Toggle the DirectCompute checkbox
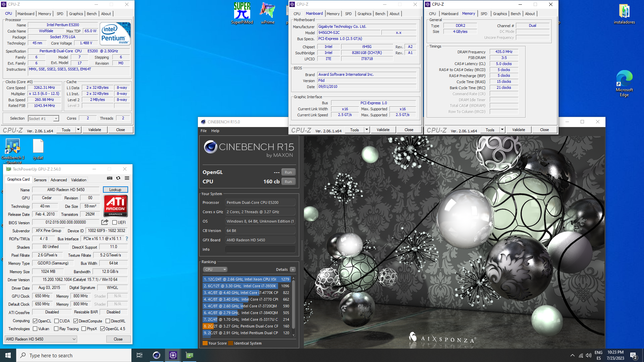 (76, 321)
